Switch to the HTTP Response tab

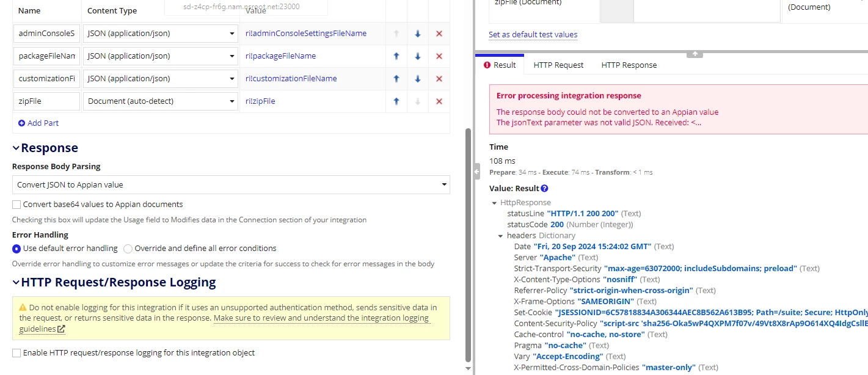[629, 65]
